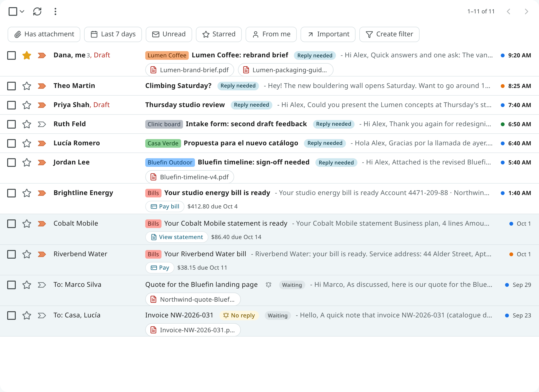Click Create filter chip
Viewport: 539px width, 392px height.
coord(389,34)
